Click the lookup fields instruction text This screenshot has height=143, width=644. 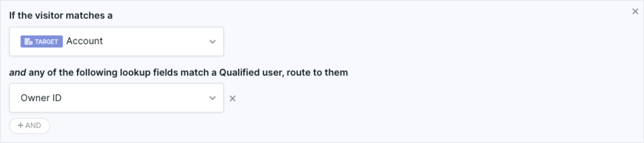coord(178,72)
